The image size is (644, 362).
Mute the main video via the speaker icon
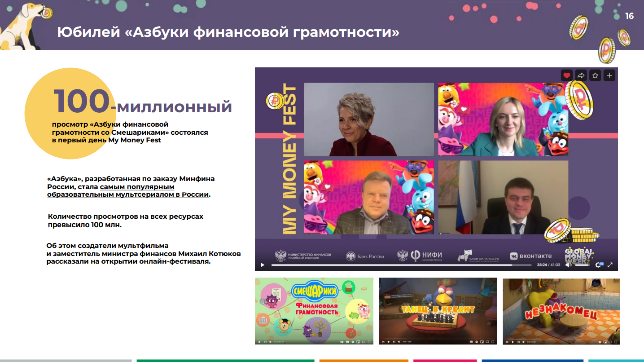tap(568, 265)
